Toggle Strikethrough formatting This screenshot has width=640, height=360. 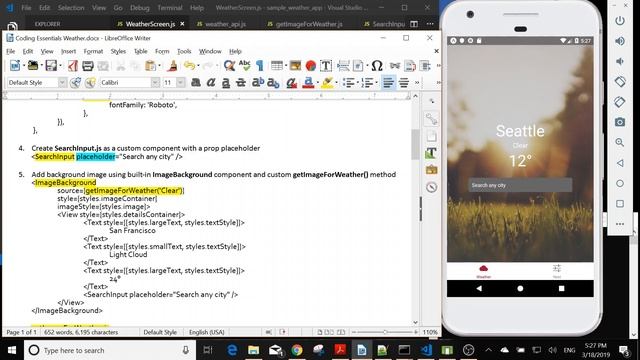tap(241, 83)
